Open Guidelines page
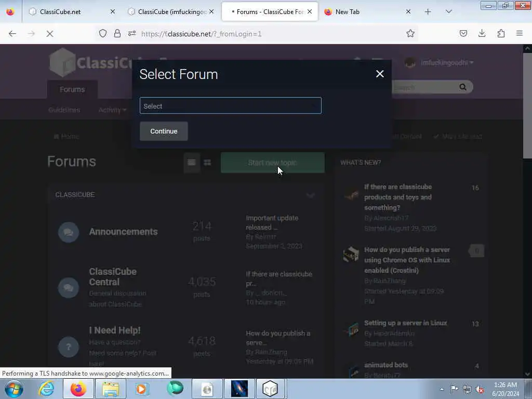The height and width of the screenshot is (399, 532). tap(64, 110)
